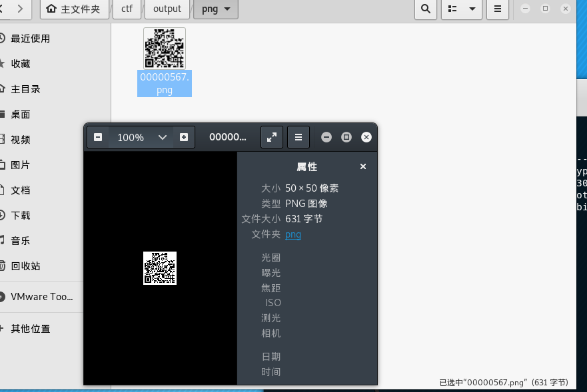Open the image viewer hamburger menu
The height and width of the screenshot is (392, 587).
pyautogui.click(x=298, y=137)
